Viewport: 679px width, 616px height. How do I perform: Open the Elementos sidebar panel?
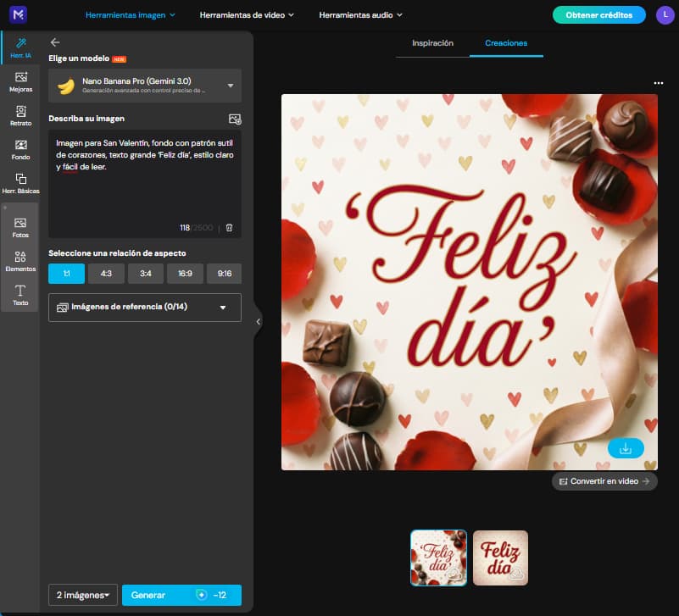[20, 262]
